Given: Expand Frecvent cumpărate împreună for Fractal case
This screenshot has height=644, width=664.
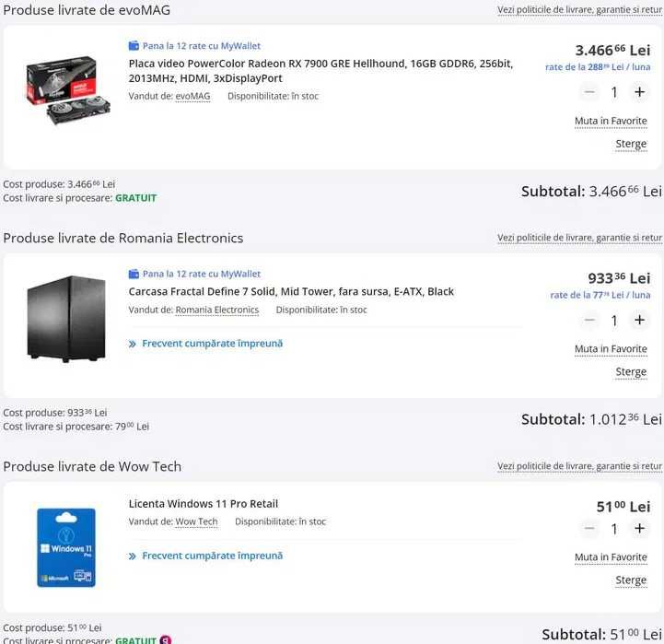Looking at the screenshot, I should tap(205, 344).
